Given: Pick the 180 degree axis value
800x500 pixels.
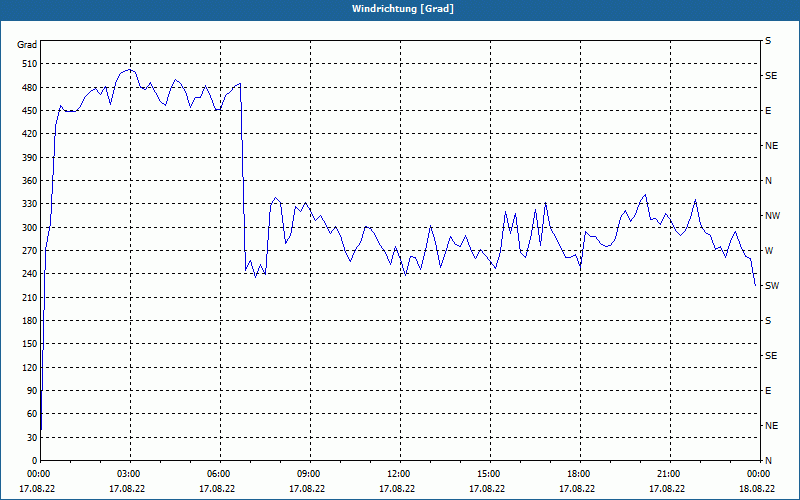Looking at the screenshot, I should (x=30, y=320).
